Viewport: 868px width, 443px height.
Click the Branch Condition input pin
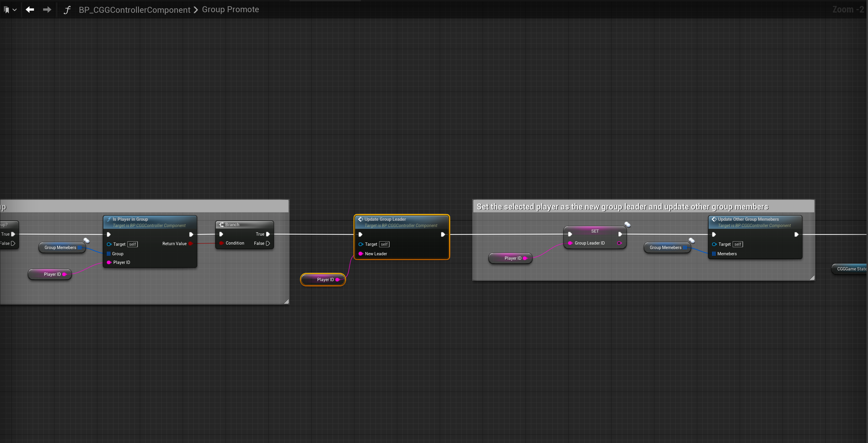click(x=221, y=243)
